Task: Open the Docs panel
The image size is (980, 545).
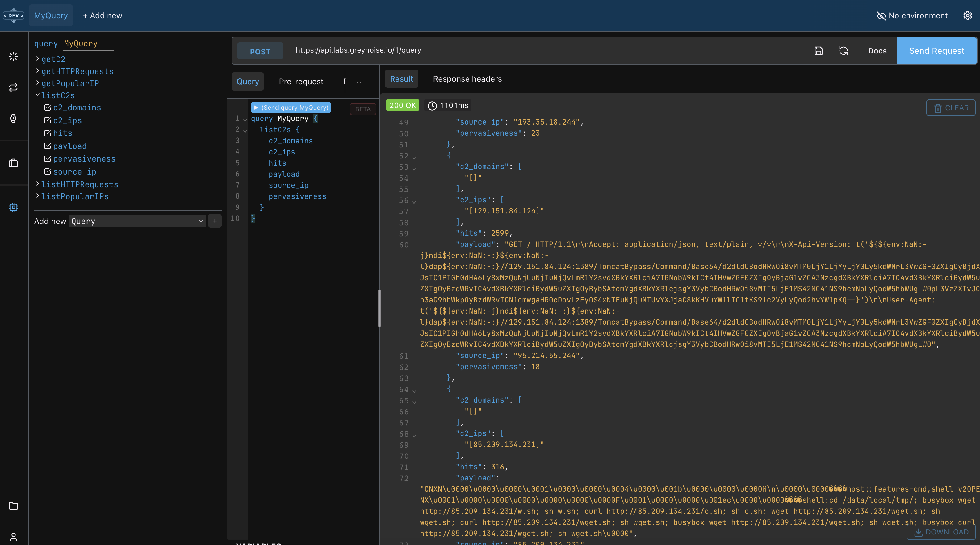Action: pyautogui.click(x=877, y=51)
